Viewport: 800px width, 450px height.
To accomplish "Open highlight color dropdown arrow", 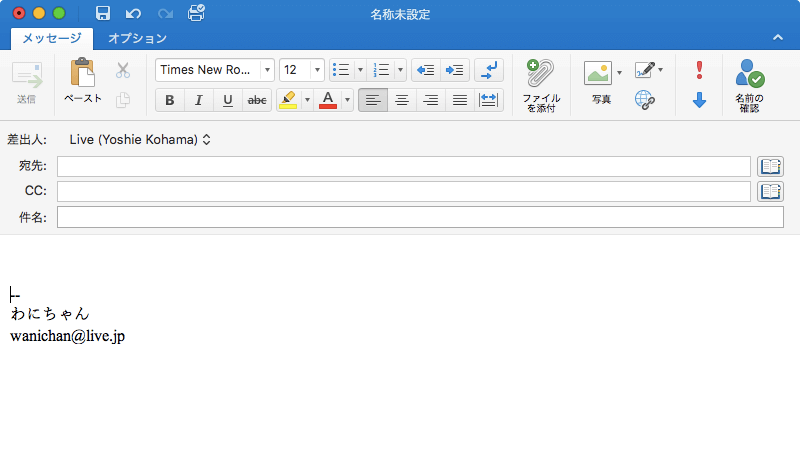I will point(307,100).
